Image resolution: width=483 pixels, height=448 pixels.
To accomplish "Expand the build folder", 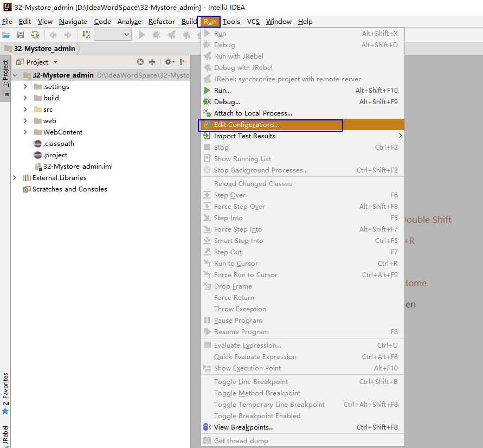I will point(25,98).
